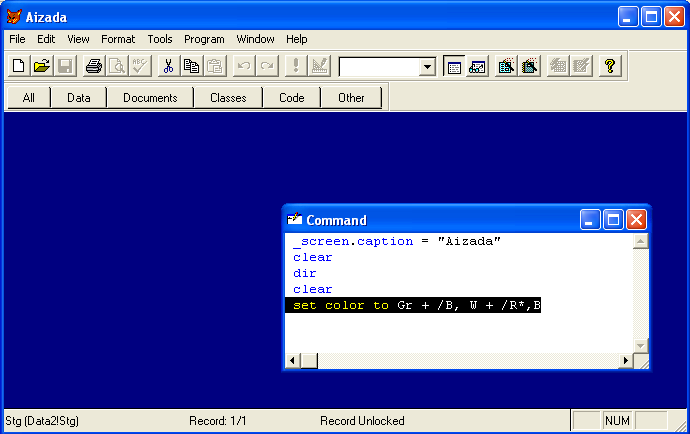Click the first 'clear' command line

coord(312,257)
